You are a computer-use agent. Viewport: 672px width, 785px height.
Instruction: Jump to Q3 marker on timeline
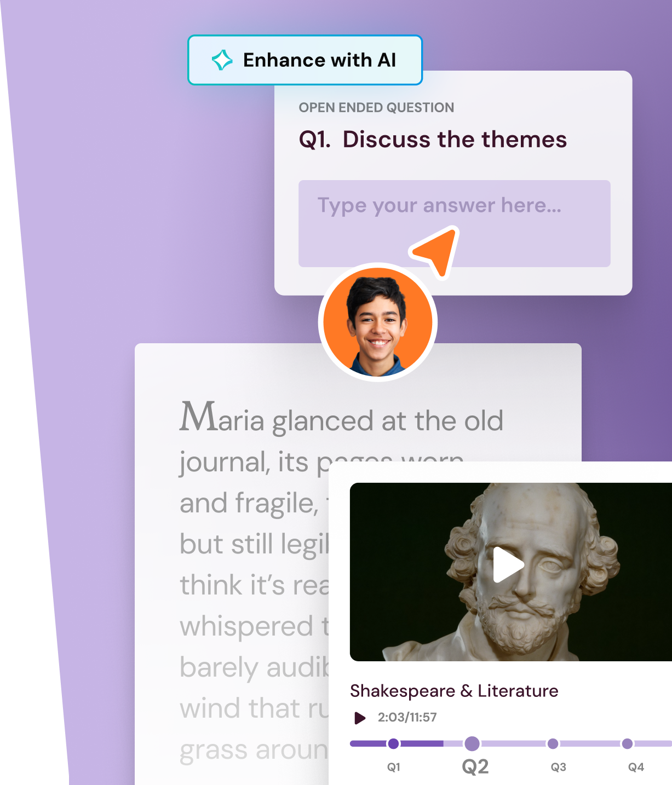(x=553, y=743)
